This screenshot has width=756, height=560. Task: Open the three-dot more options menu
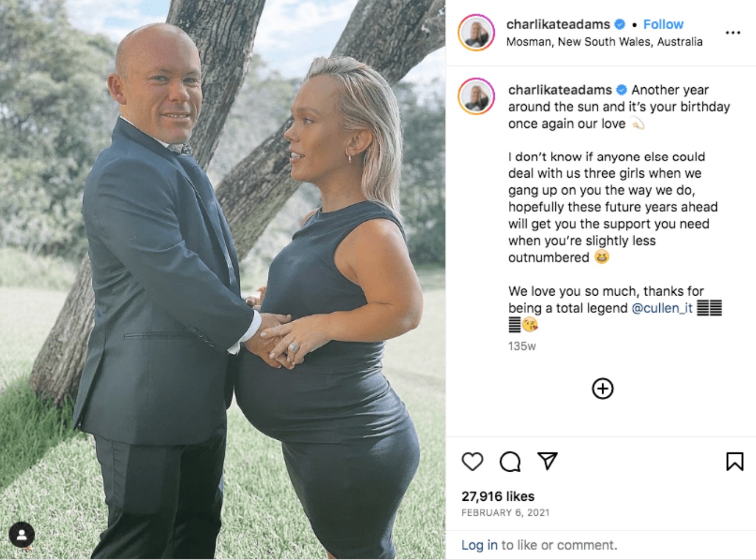tap(733, 33)
